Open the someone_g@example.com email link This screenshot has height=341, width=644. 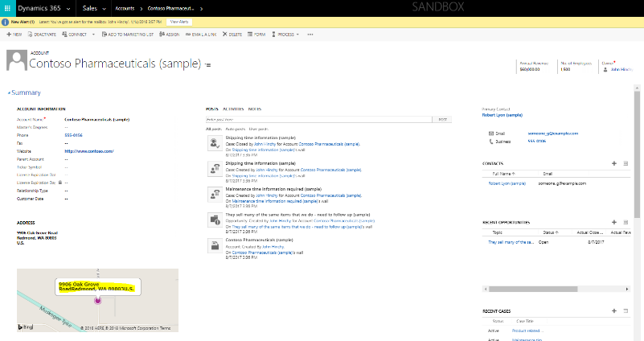click(x=553, y=134)
